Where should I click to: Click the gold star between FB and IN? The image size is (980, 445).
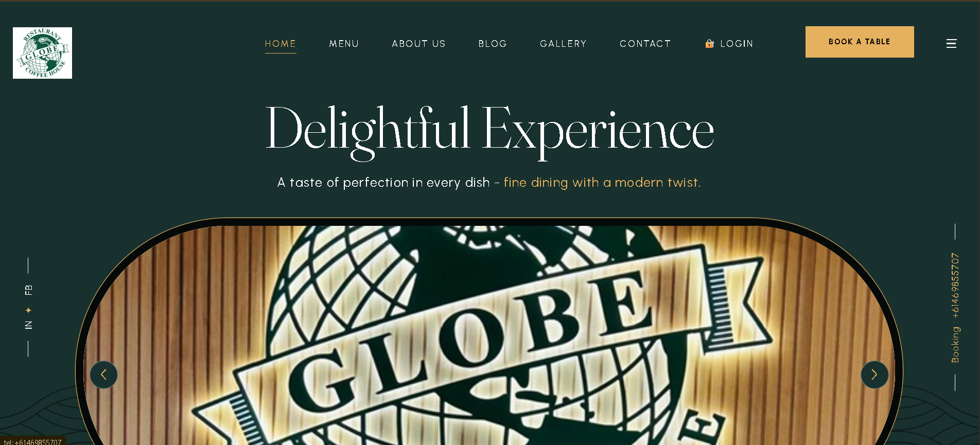[x=28, y=310]
